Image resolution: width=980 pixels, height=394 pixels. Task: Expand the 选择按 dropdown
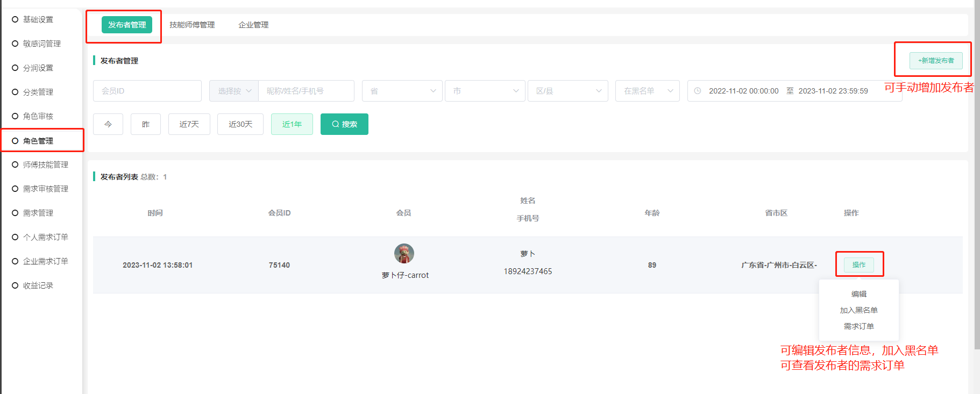click(x=234, y=91)
